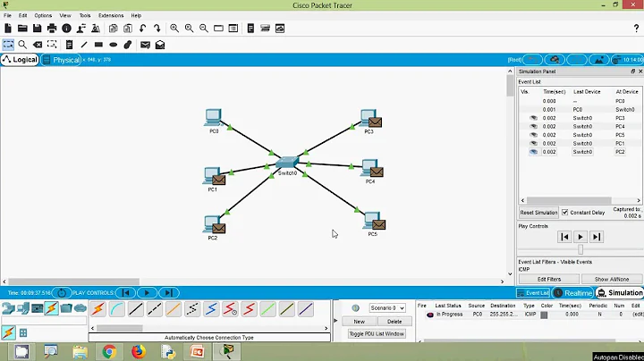
Task: Switch to the Logical workspace tab
Action: pyautogui.click(x=20, y=60)
